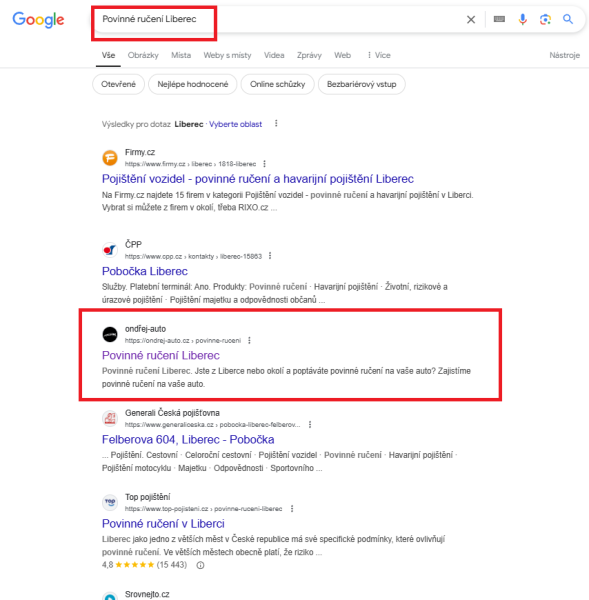Toggle the Otevřené filter chip

[118, 84]
